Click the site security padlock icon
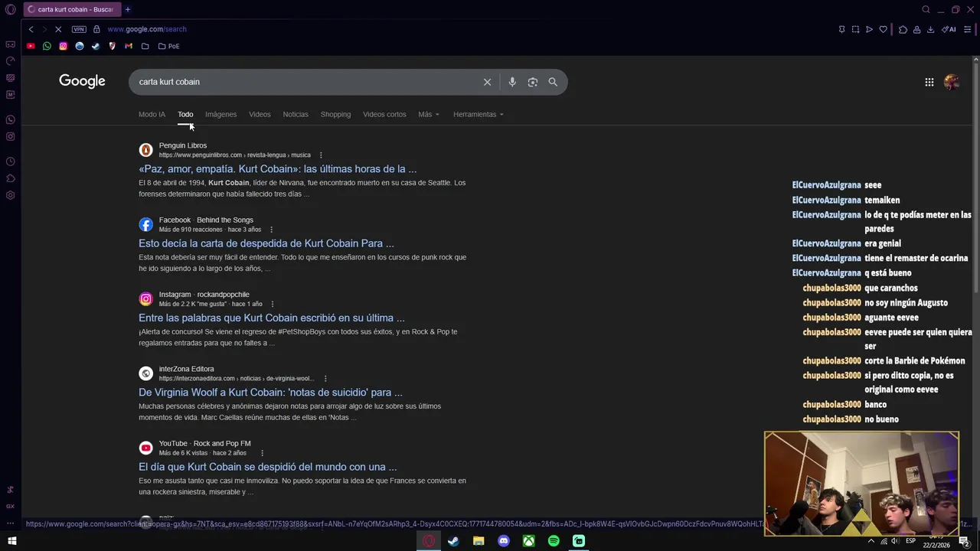The width and height of the screenshot is (980, 551). 96,29
